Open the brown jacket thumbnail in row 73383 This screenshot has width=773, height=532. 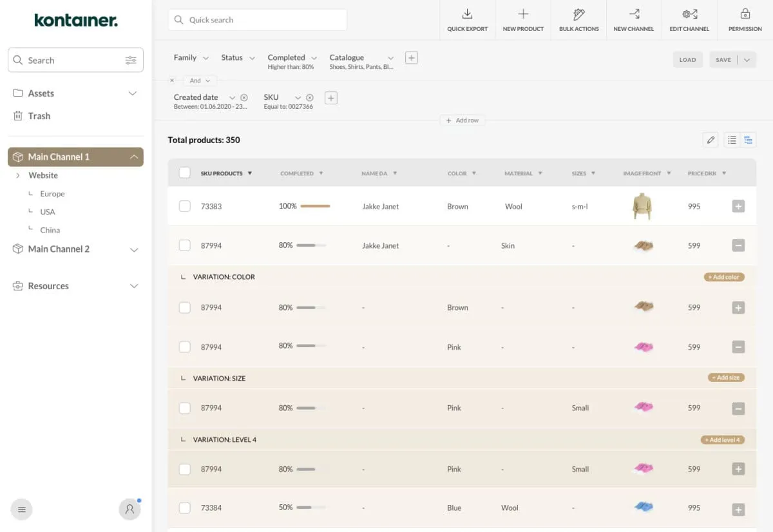pyautogui.click(x=642, y=206)
